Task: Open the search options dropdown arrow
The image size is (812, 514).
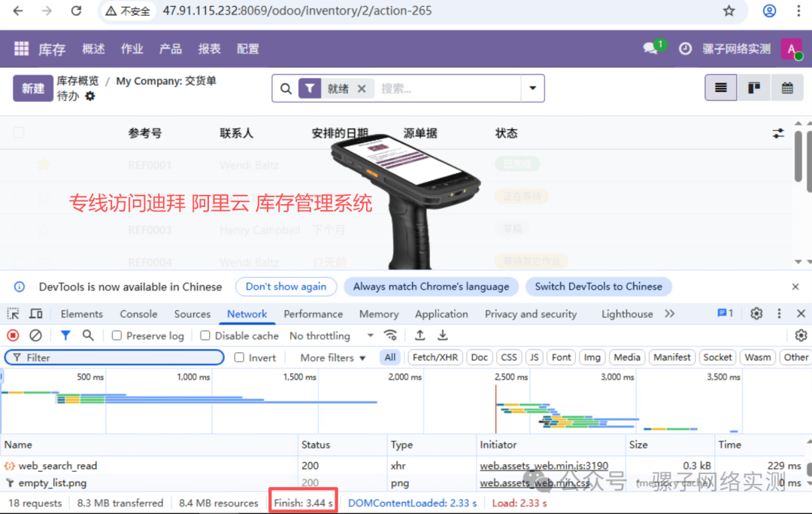Action: click(x=533, y=88)
